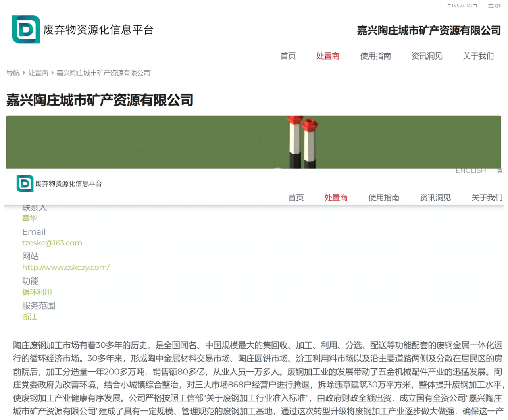The image size is (508, 420).
Task: Select 处置商 in the sticky header
Action: pyautogui.click(x=336, y=197)
